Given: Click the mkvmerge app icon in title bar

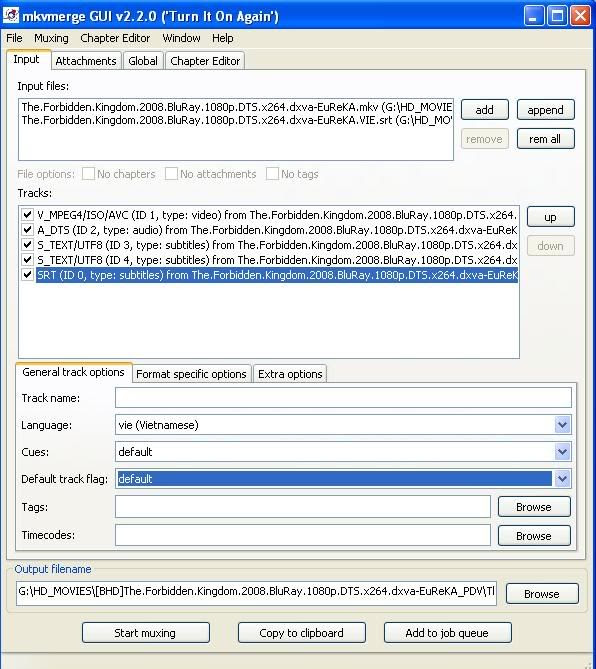Looking at the screenshot, I should pos(11,15).
